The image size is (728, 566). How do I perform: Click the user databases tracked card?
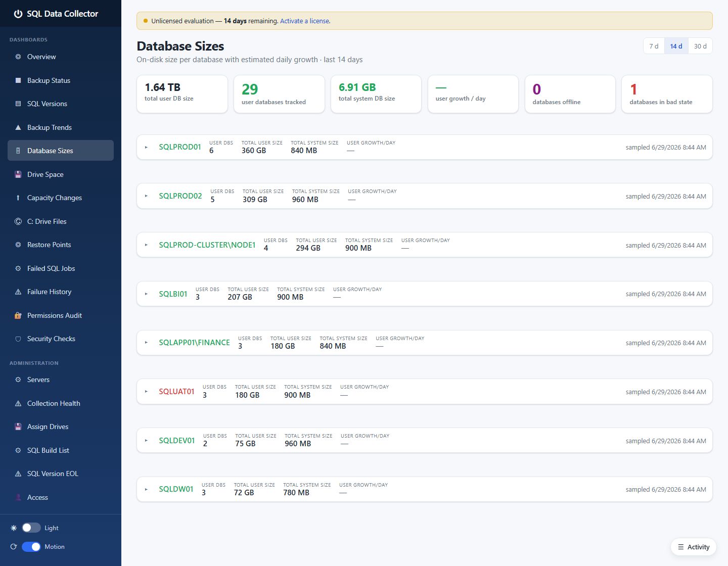click(x=279, y=94)
